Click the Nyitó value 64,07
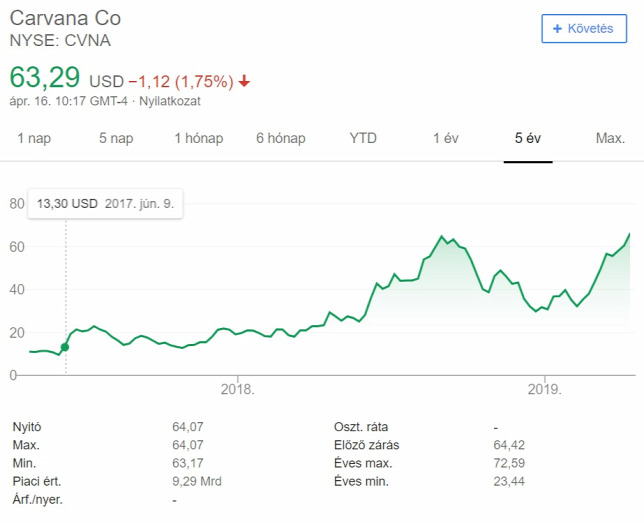This screenshot has width=644, height=524. click(x=188, y=427)
